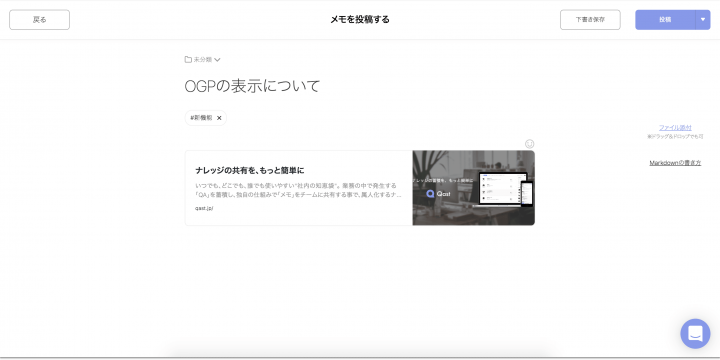Viewport: 720px width, 360px height.
Task: Save draft with 下書き保存 button
Action: pyautogui.click(x=590, y=20)
